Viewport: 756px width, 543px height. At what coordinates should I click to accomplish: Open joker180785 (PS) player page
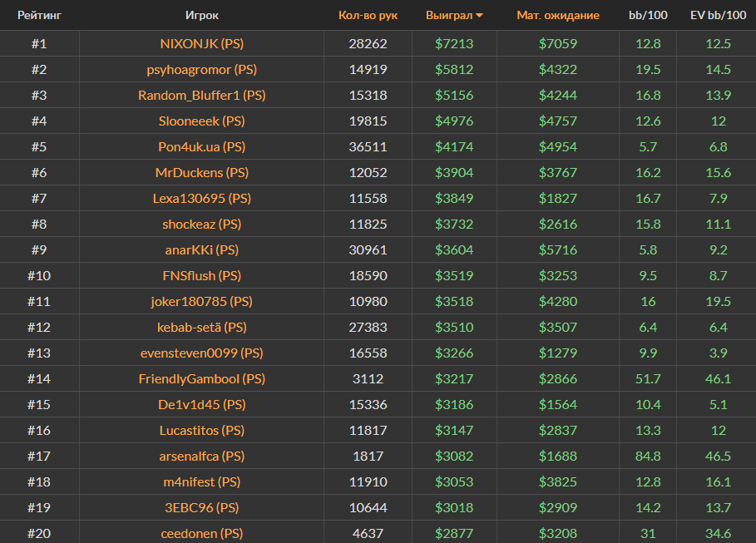(202, 301)
